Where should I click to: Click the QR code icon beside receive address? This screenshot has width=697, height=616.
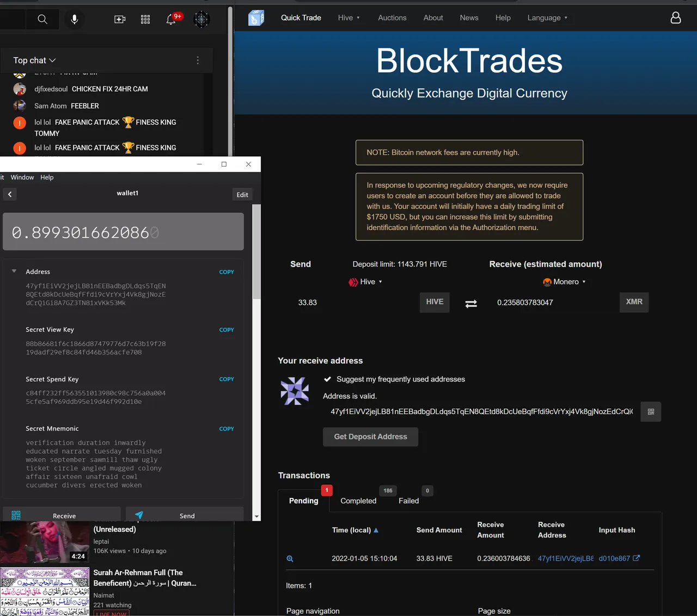tap(651, 412)
